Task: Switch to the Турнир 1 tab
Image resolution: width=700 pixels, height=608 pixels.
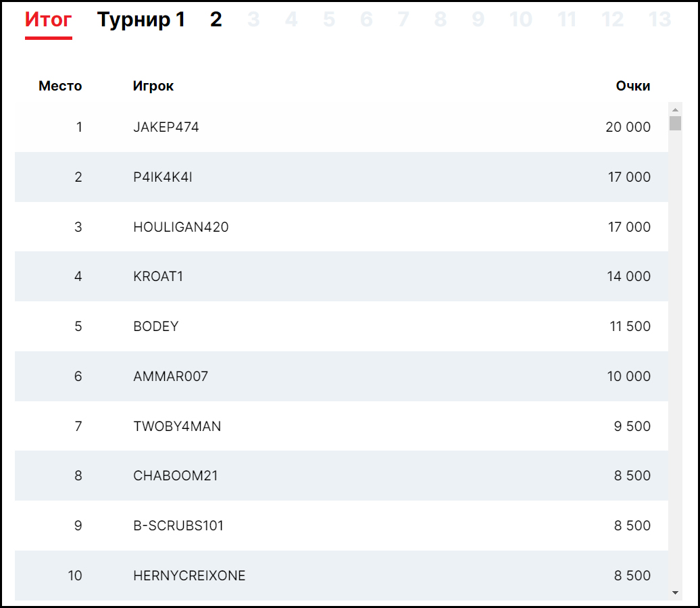Action: [141, 20]
